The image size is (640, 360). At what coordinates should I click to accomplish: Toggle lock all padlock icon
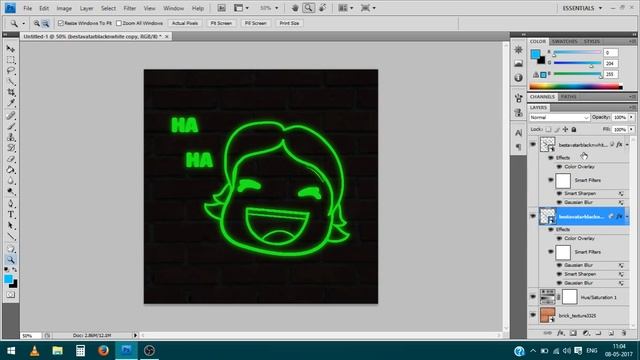click(574, 129)
